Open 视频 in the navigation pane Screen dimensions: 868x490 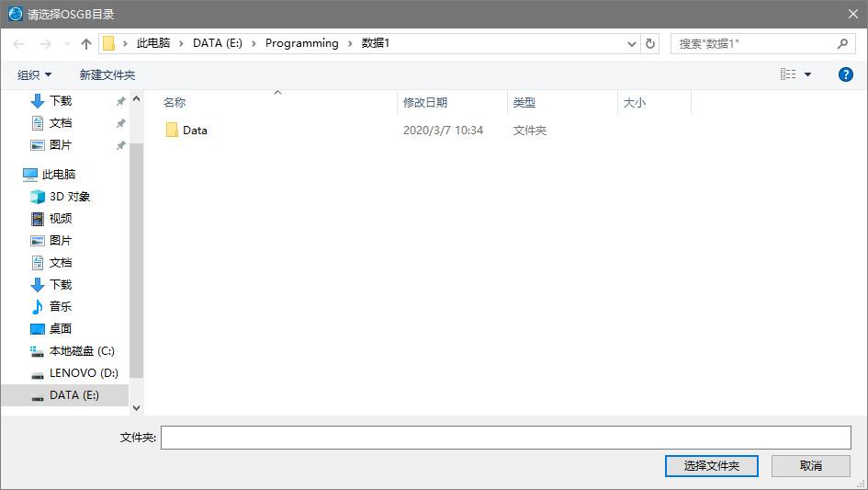(x=61, y=219)
